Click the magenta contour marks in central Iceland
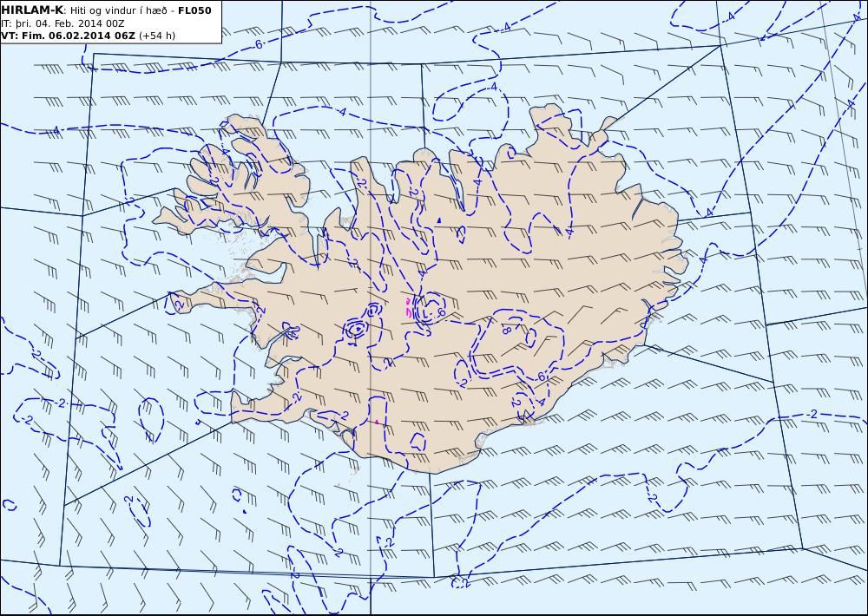 tap(408, 306)
